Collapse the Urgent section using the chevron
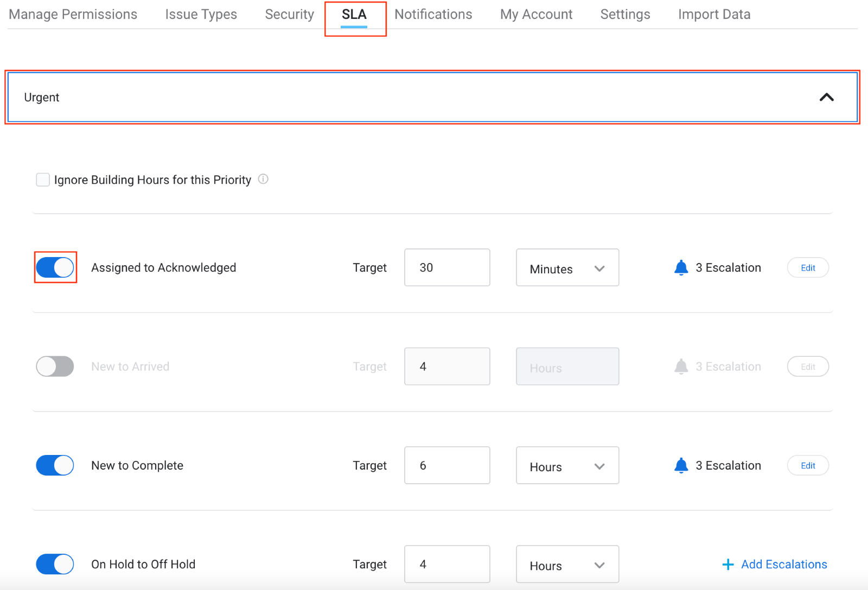The width and height of the screenshot is (868, 590). tap(826, 98)
